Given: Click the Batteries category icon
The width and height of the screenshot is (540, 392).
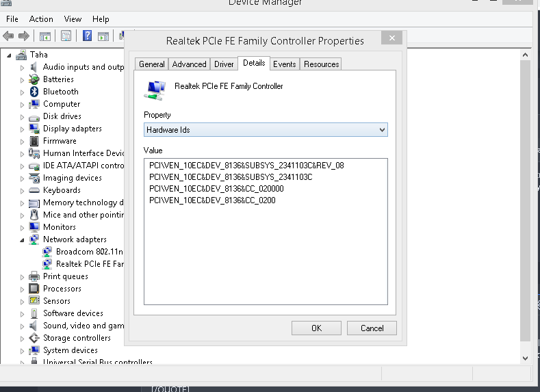Looking at the screenshot, I should pyautogui.click(x=34, y=79).
